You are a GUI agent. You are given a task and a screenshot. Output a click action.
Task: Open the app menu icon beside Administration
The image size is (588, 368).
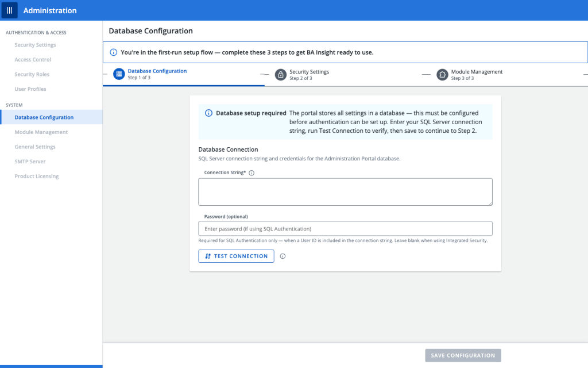point(9,10)
